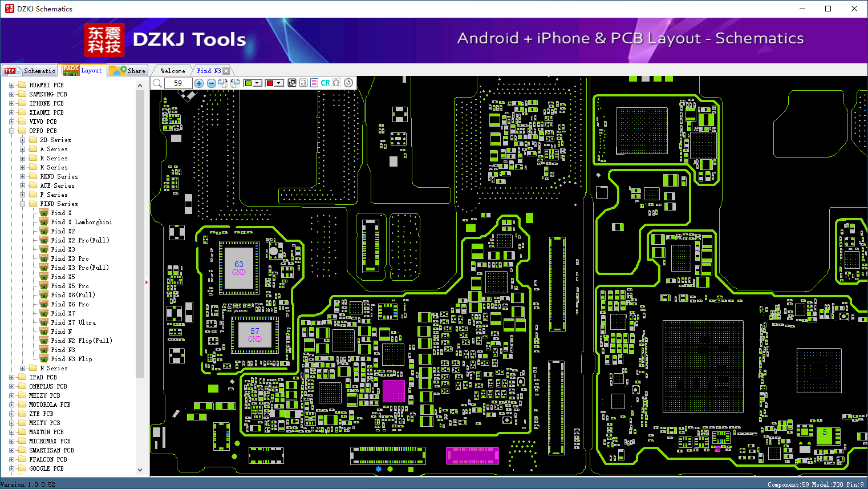Click the rotate clockwise pages icon
The width and height of the screenshot is (868, 489).
click(223, 83)
